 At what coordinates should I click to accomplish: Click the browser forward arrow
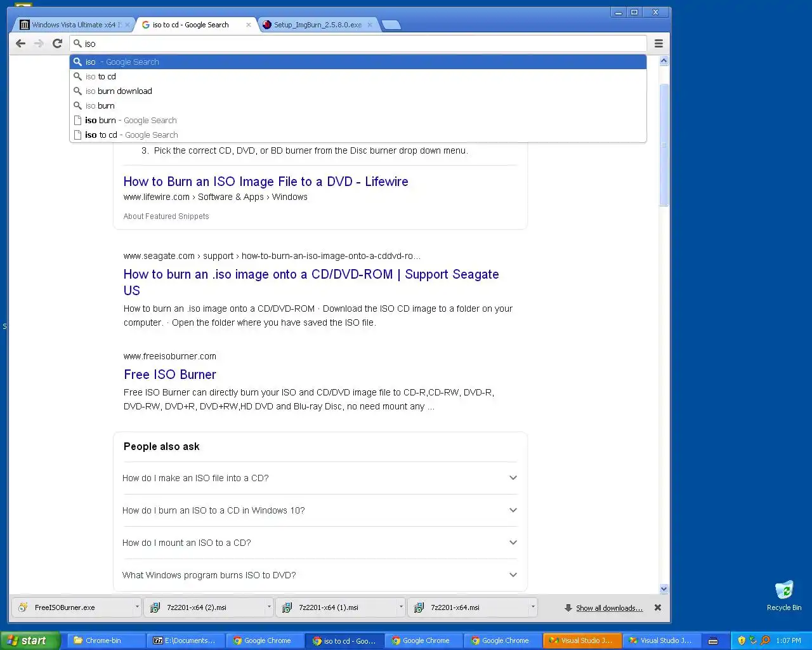tap(39, 43)
